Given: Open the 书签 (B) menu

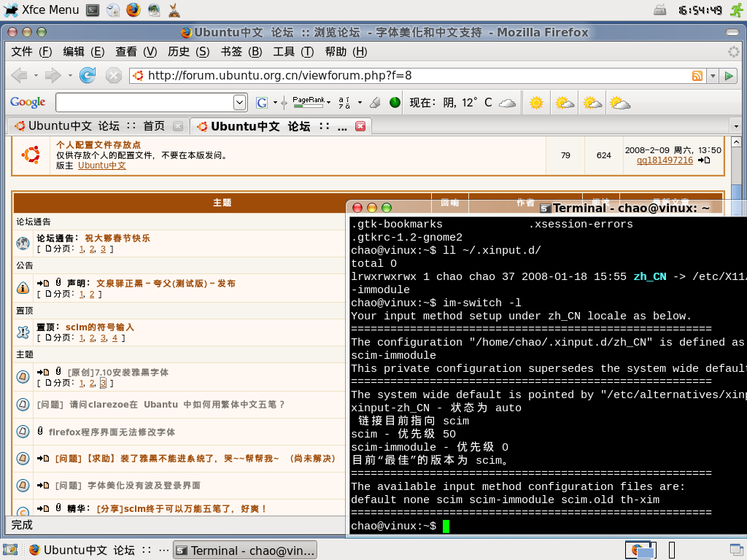Looking at the screenshot, I should pos(241,52).
